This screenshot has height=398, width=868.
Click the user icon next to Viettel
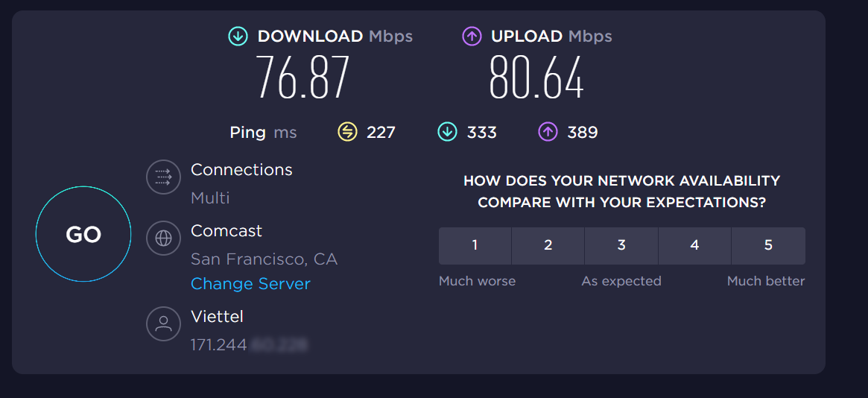coord(163,323)
